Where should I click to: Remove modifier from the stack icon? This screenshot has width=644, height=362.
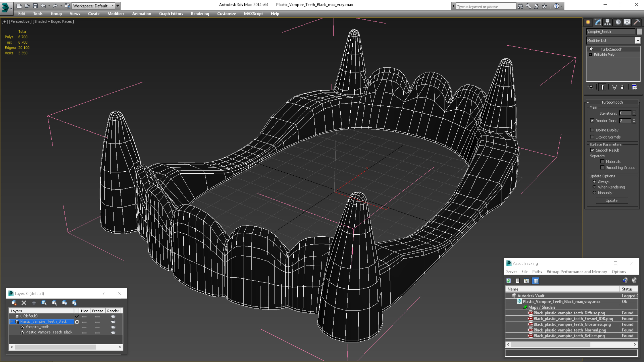click(622, 87)
